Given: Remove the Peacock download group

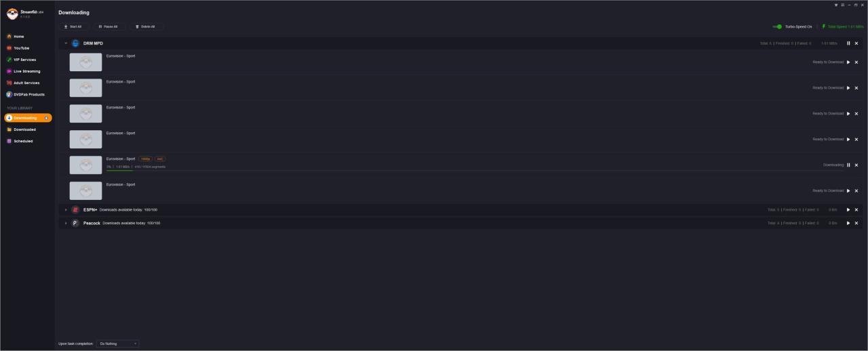Looking at the screenshot, I should (x=856, y=223).
